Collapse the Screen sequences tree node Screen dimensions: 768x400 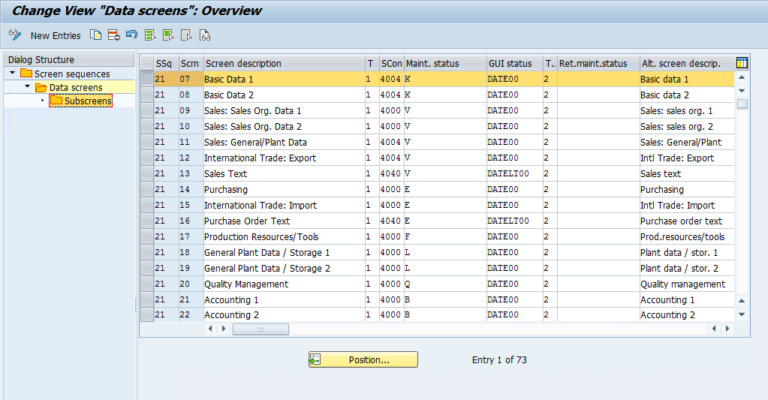(x=12, y=74)
